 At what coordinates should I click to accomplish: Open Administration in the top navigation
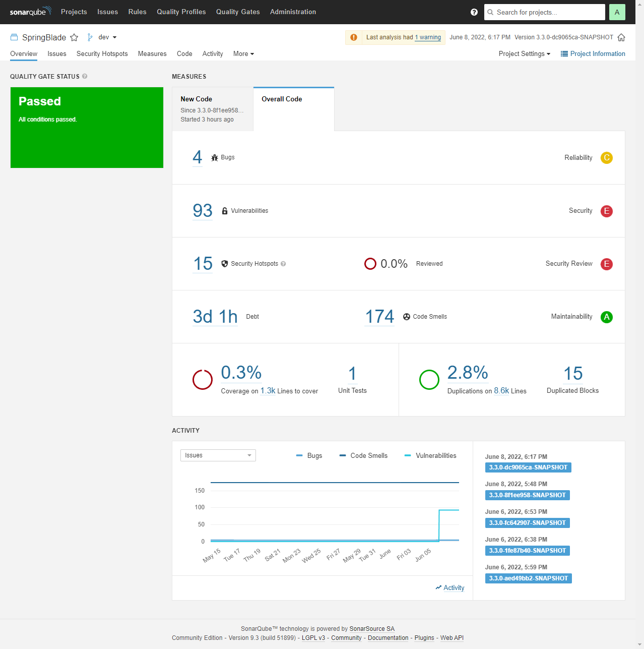pos(293,12)
